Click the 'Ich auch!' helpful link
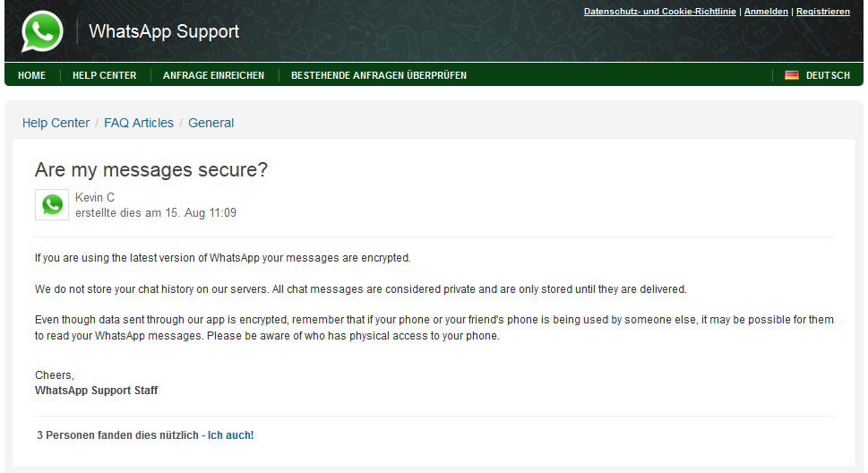Viewport: 868px width, 473px height. (230, 435)
